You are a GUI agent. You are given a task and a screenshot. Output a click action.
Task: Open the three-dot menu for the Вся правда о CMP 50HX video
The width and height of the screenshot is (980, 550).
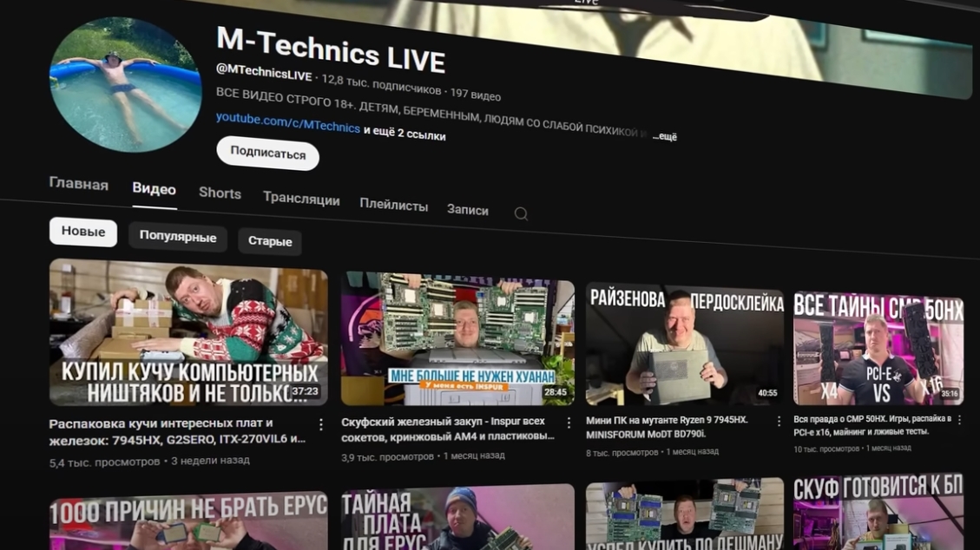tap(960, 420)
